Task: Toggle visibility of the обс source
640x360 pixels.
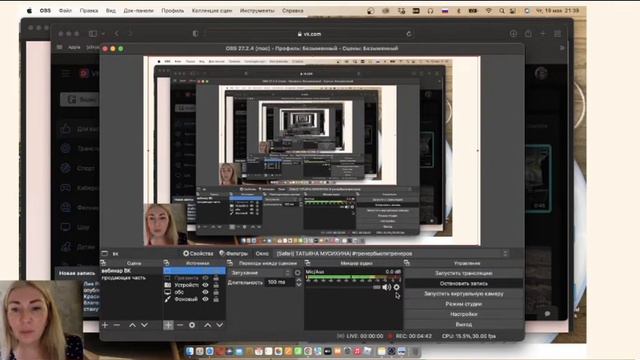Action: click(205, 292)
